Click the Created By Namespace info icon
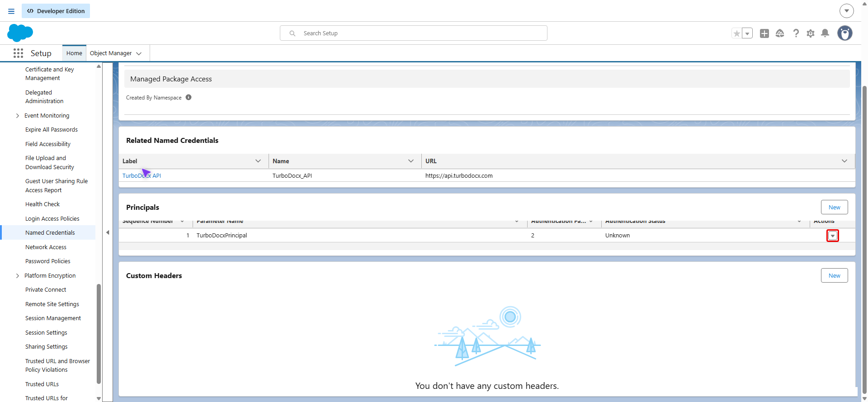 [189, 97]
